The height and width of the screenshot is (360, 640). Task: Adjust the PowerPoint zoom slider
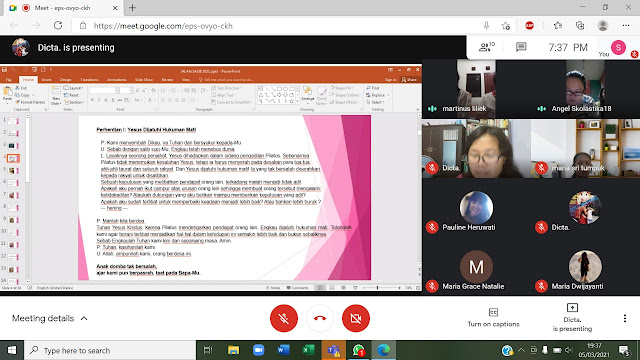[378, 288]
